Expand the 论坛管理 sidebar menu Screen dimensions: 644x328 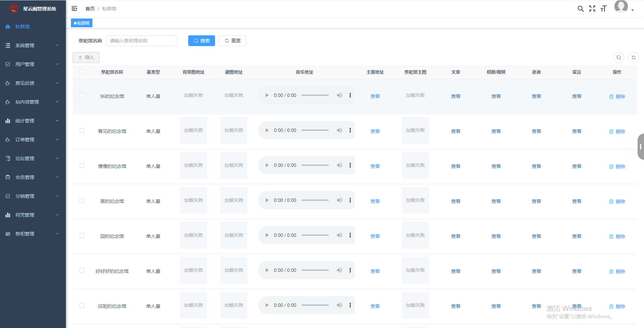coord(33,158)
